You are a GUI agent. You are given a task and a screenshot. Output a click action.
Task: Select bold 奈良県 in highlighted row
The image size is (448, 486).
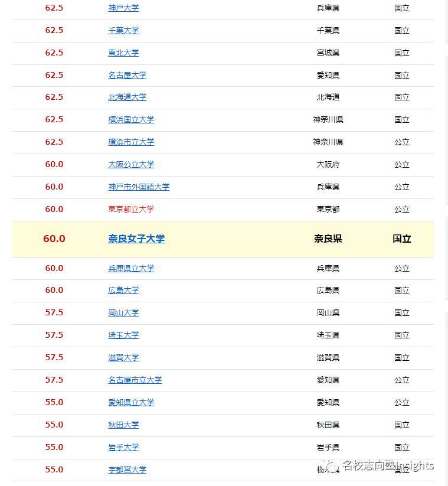click(x=328, y=239)
